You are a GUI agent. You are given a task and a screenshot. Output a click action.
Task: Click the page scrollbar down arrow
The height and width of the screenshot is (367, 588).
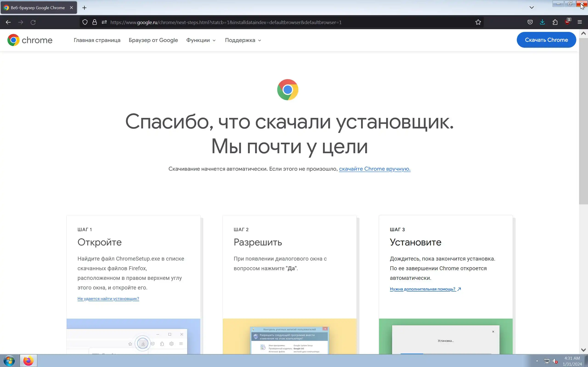pos(583,350)
